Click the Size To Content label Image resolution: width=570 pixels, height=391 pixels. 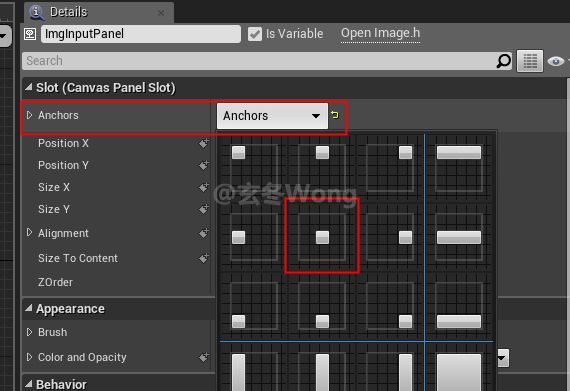(78, 258)
